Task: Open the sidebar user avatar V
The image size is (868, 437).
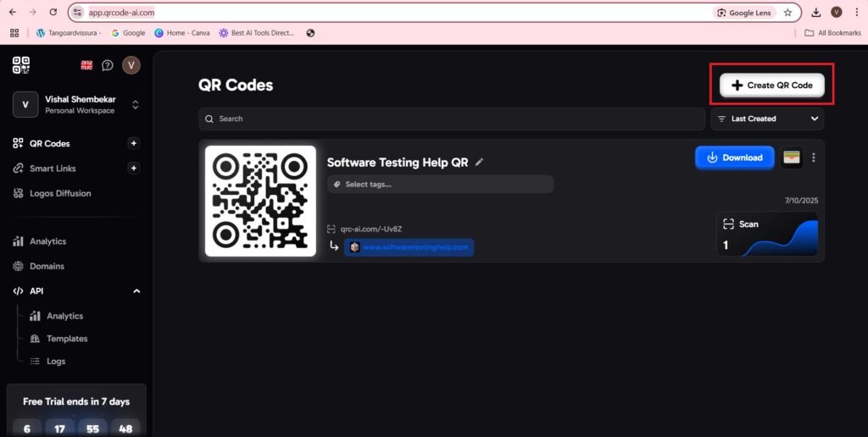Action: [131, 65]
